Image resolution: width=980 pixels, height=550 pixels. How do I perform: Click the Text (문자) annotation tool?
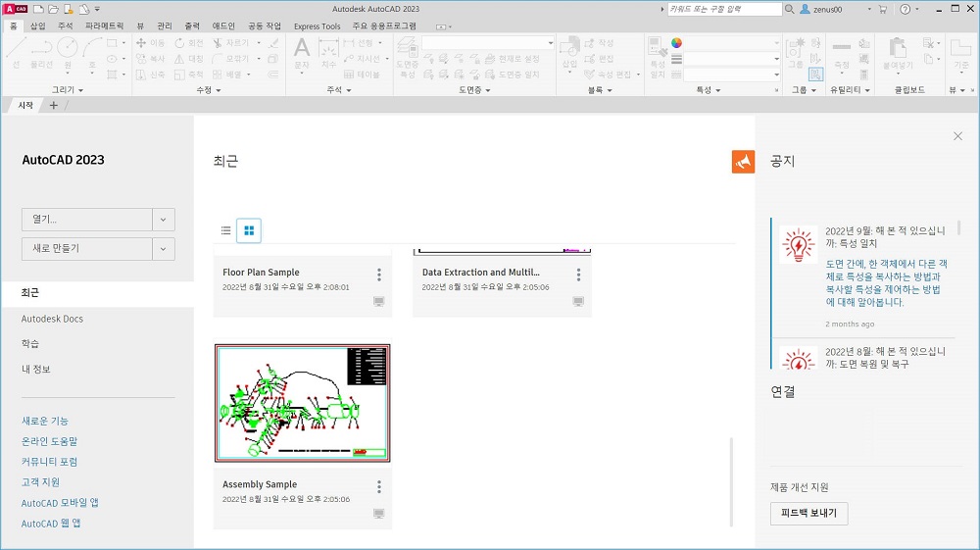[x=302, y=53]
